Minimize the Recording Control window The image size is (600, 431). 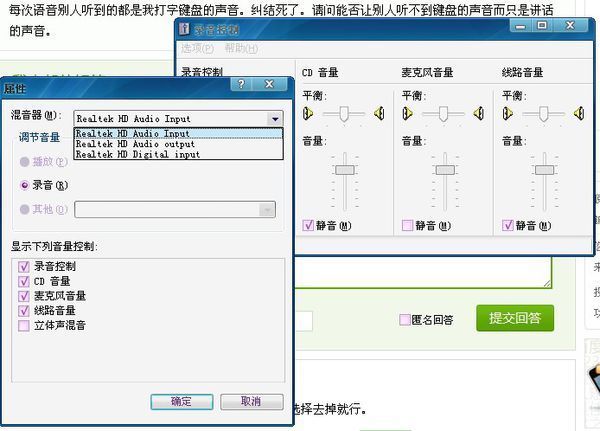click(520, 26)
